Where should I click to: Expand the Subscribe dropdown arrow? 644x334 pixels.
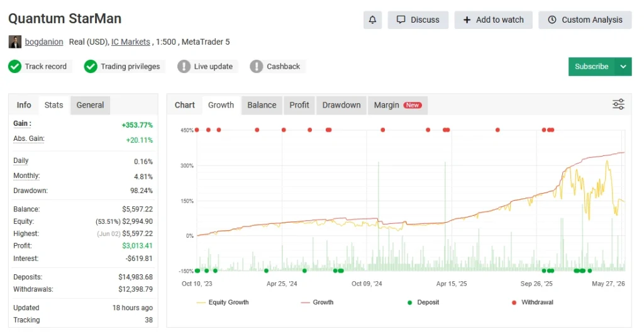(x=623, y=67)
